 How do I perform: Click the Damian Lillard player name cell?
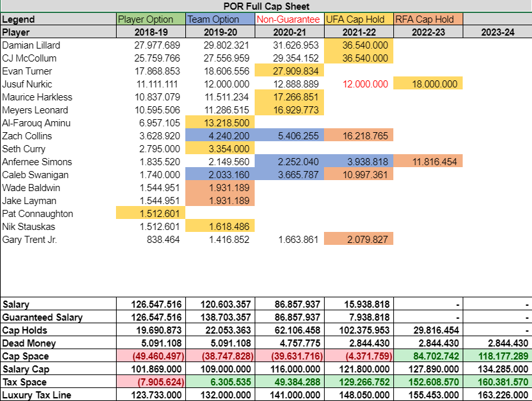[58, 45]
